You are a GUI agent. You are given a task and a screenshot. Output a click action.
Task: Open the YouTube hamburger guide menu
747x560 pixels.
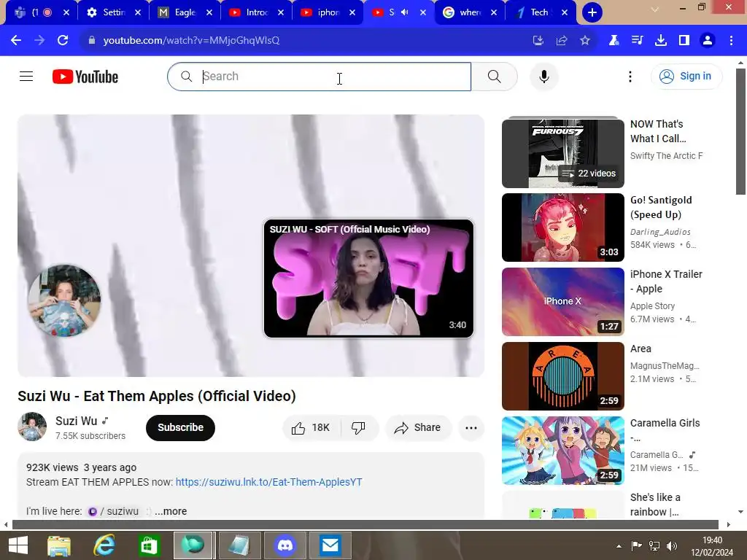pos(26,76)
